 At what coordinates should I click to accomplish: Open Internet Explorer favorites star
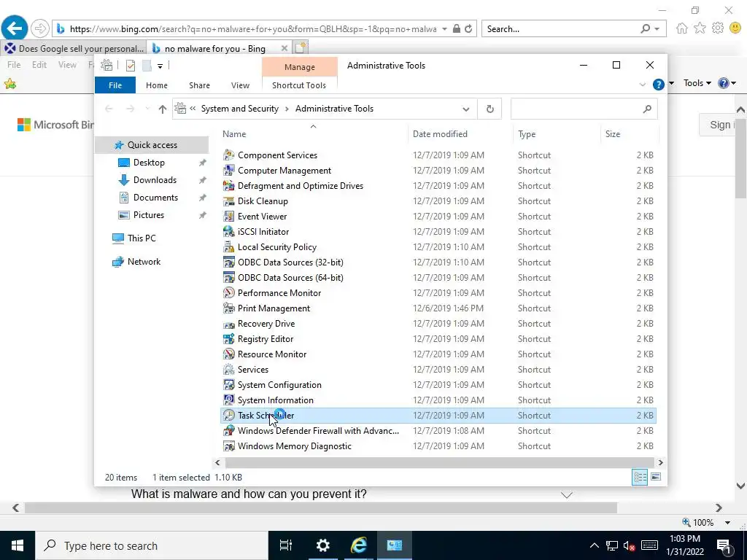point(700,28)
